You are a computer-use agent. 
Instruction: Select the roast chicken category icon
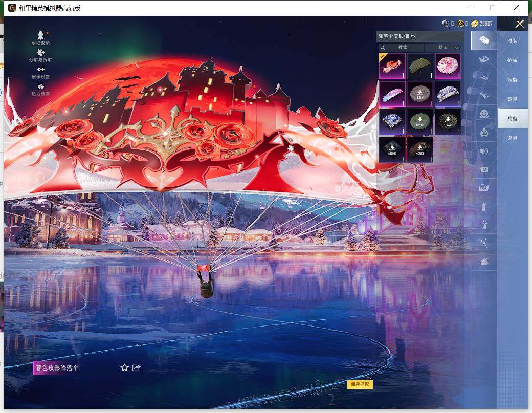click(484, 262)
